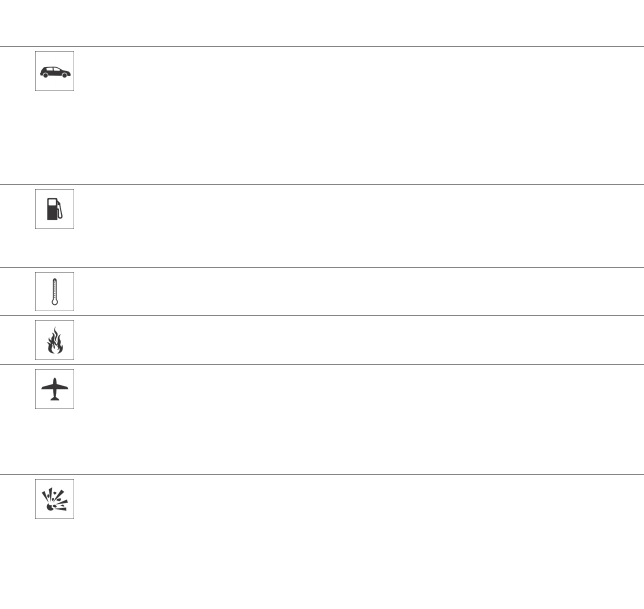Screen dimensions: 644x609
Task: Click the airplane icon
Action: click(54, 389)
